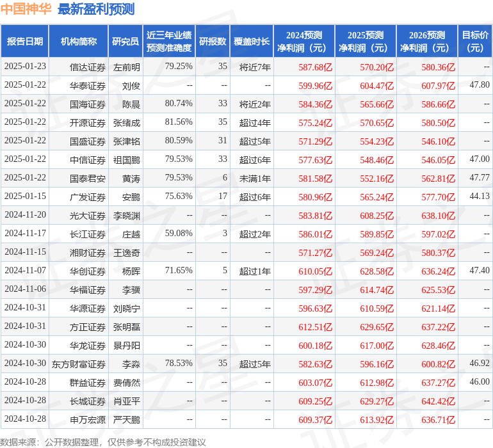Image resolution: width=493 pixels, height=448 pixels.
Task: Click the 最新盈利预测 heading
Action: [x=96, y=9]
